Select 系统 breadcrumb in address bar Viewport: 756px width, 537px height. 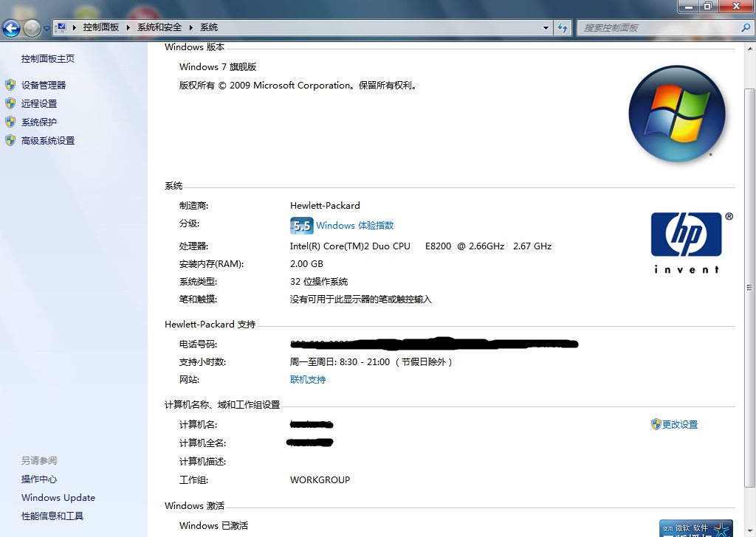tap(209, 27)
